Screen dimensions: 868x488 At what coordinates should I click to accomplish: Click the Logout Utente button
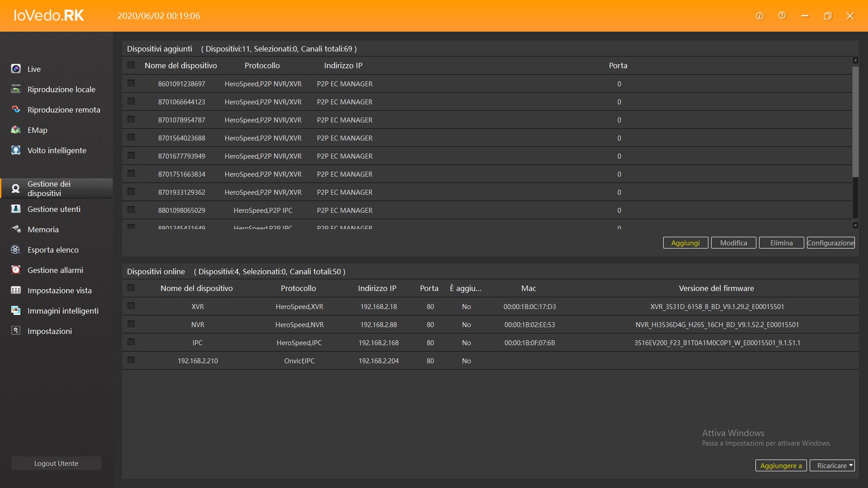click(x=56, y=463)
